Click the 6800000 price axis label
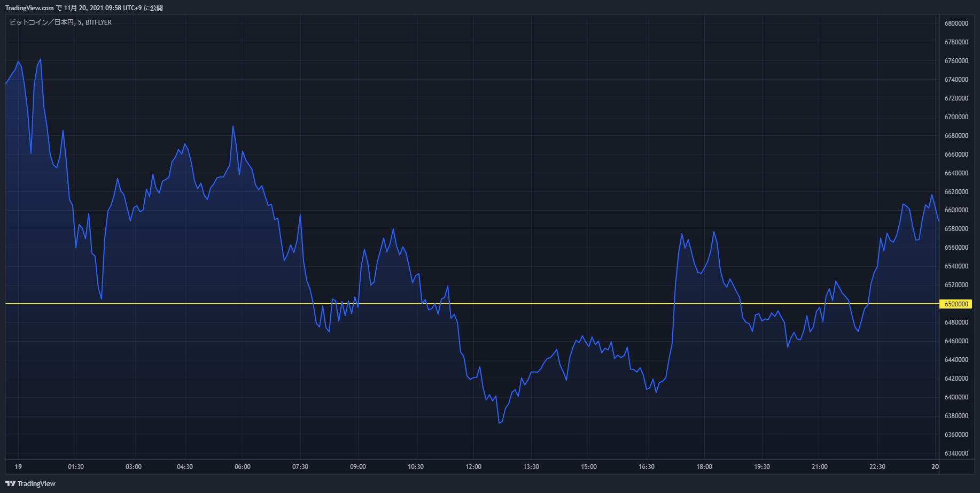 point(956,24)
